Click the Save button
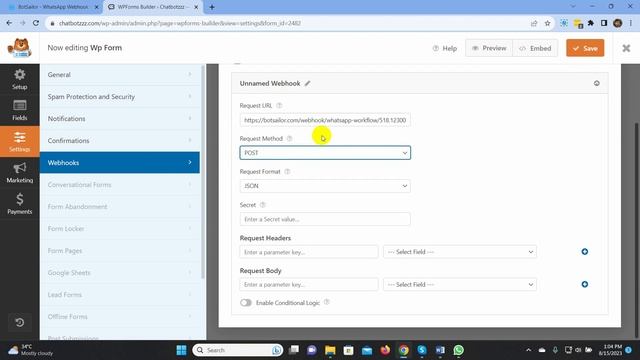Screen dimensions: 640x360 [585, 48]
